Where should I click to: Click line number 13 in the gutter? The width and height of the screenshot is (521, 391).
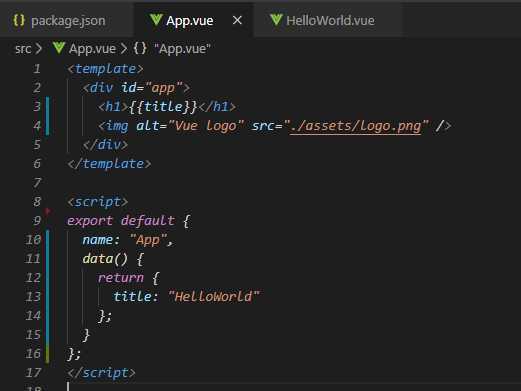point(33,297)
